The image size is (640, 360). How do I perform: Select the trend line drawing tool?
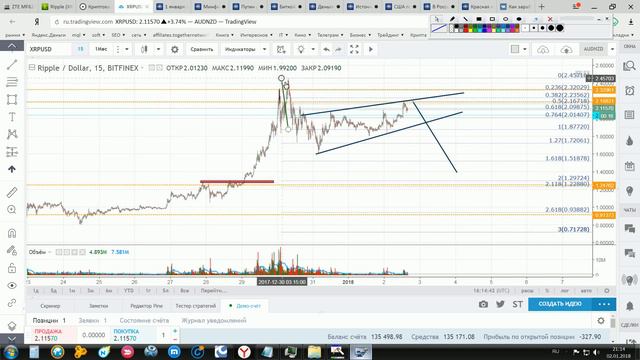[12, 64]
